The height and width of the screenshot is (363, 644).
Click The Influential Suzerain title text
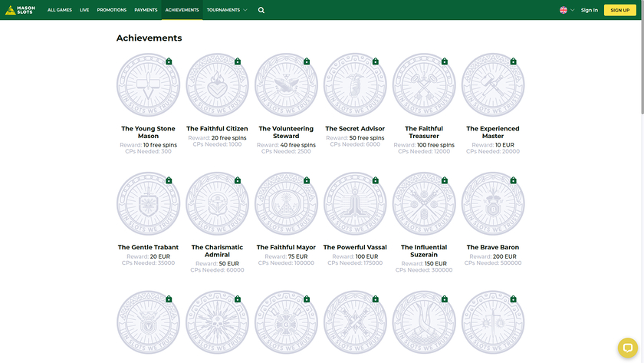[424, 251]
